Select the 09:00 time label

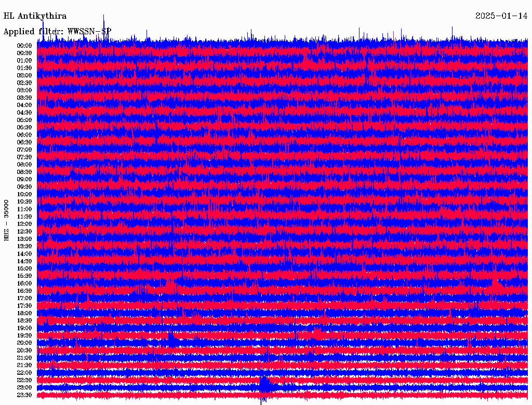(x=24, y=180)
